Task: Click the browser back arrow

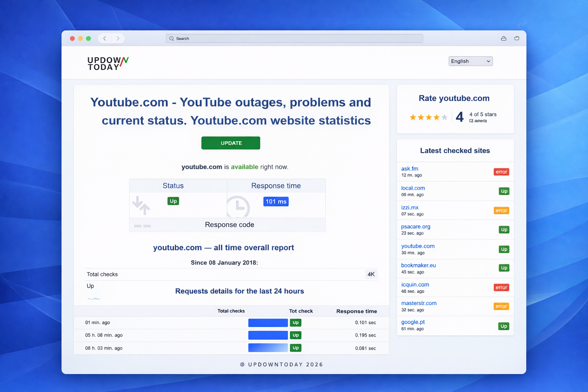Action: pyautogui.click(x=104, y=38)
